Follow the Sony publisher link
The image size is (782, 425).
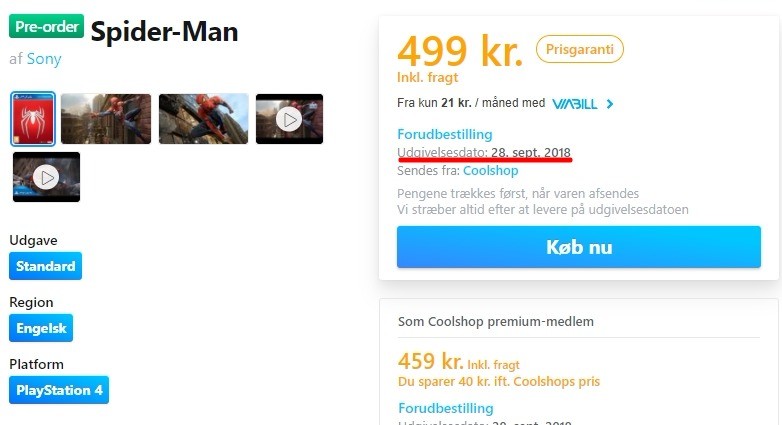44,59
